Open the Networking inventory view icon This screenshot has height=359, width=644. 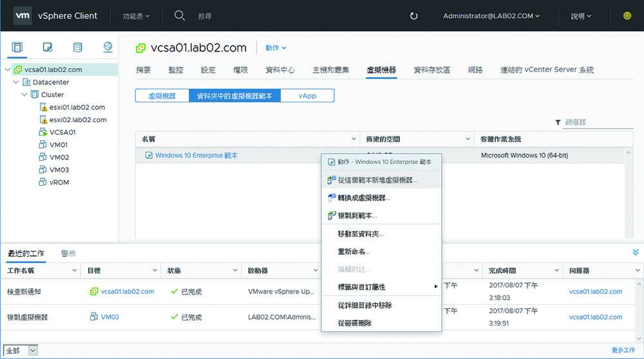[108, 47]
